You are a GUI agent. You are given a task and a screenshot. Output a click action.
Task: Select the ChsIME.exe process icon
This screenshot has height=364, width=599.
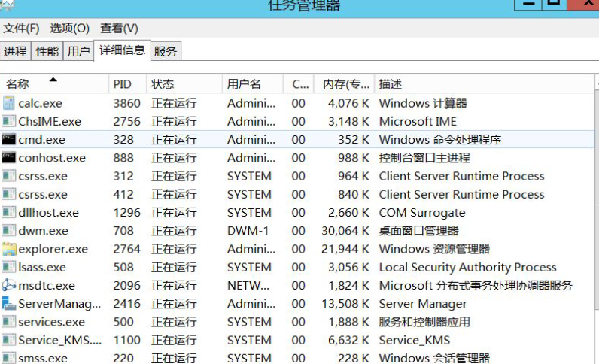pyautogui.click(x=9, y=121)
